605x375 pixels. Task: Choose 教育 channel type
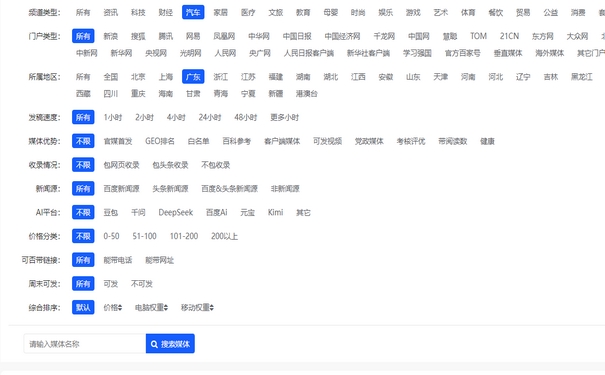click(303, 12)
